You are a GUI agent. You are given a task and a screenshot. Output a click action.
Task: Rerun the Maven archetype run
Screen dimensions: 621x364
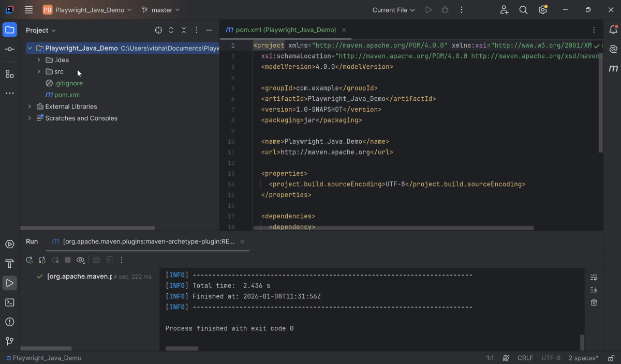[x=29, y=260]
